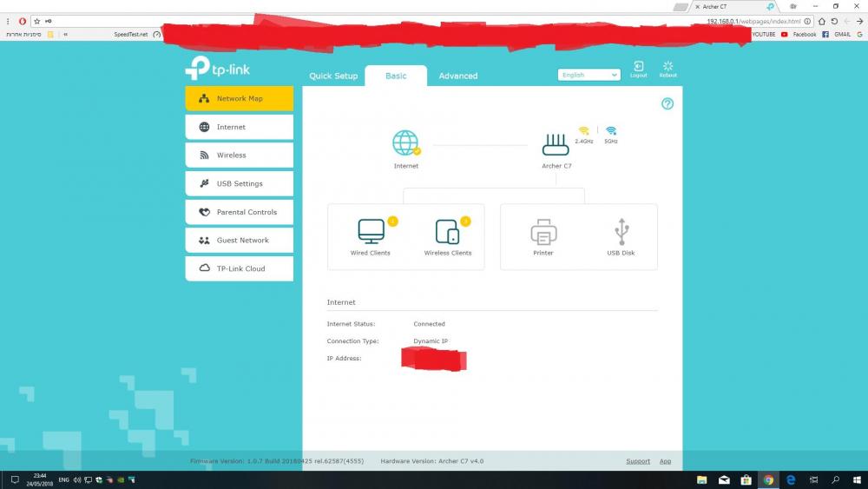The width and height of the screenshot is (868, 489).
Task: Click the Printer icon
Action: tap(543, 232)
